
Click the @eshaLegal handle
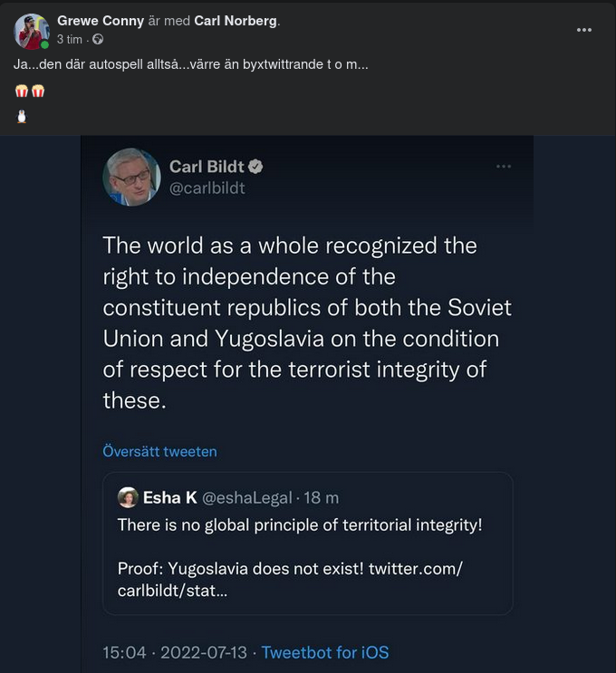(246, 497)
